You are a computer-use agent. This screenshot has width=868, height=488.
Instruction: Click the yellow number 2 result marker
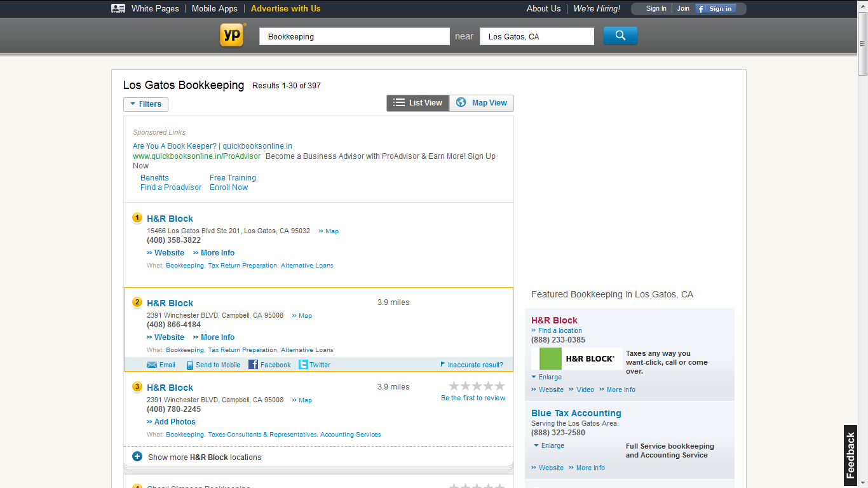click(x=137, y=302)
